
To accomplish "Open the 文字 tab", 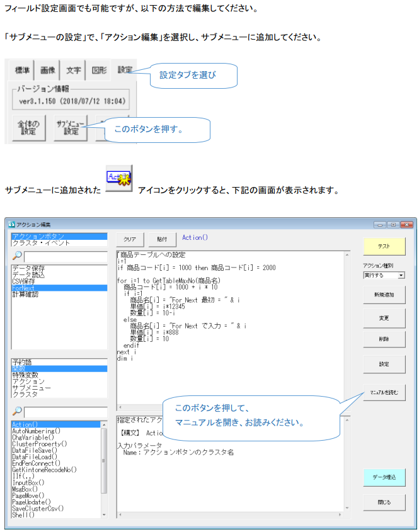I will click(x=73, y=71).
